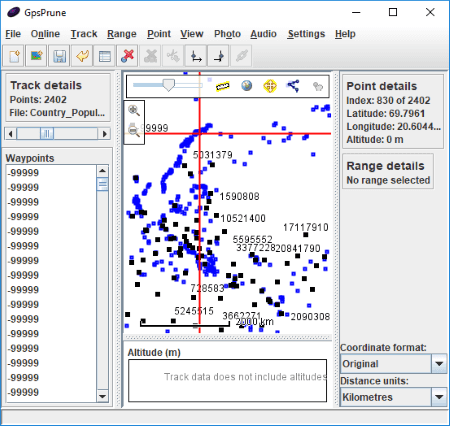Expand the Distance units dropdown
Screen dimensions: 450x426
click(439, 397)
